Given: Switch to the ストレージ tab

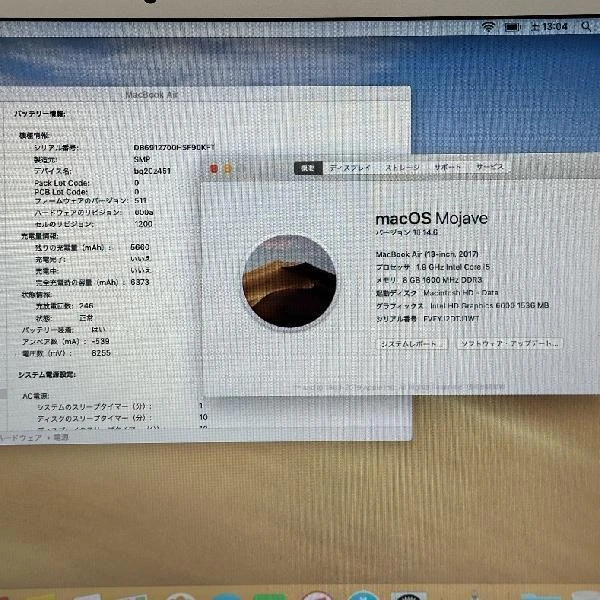Looking at the screenshot, I should (x=402, y=168).
